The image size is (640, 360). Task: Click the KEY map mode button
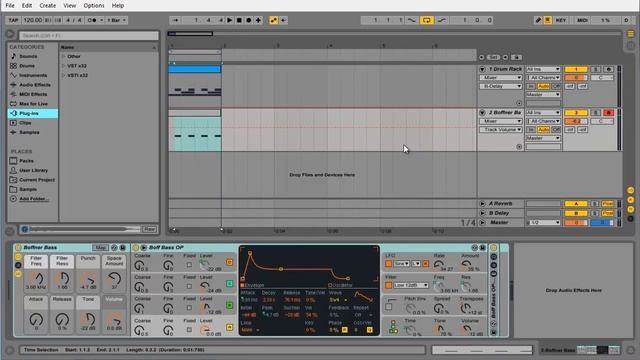coord(561,20)
